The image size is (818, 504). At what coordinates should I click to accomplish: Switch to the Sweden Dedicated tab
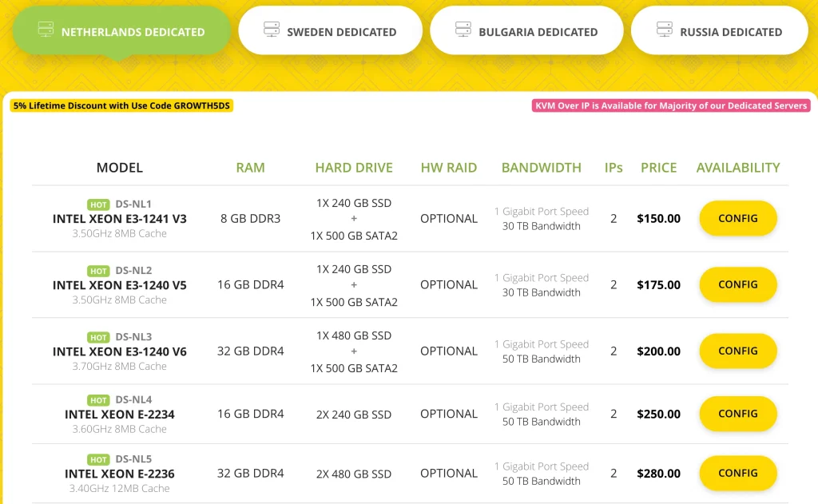coord(330,30)
